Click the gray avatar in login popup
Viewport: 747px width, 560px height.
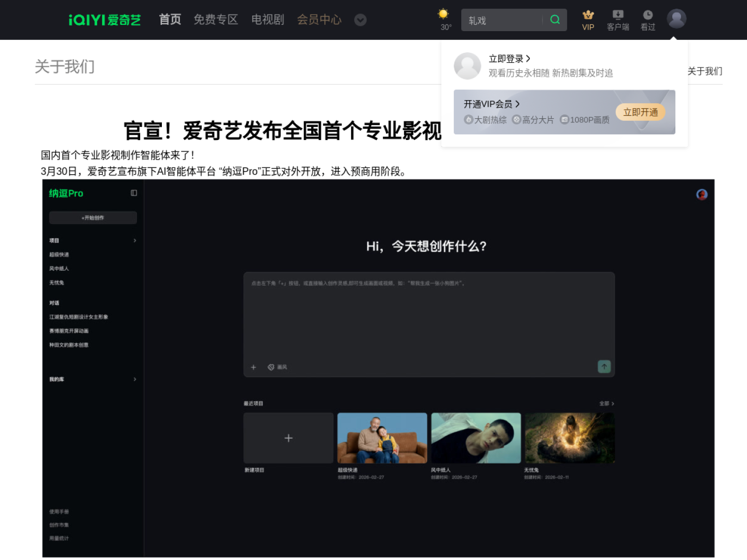coord(467,66)
